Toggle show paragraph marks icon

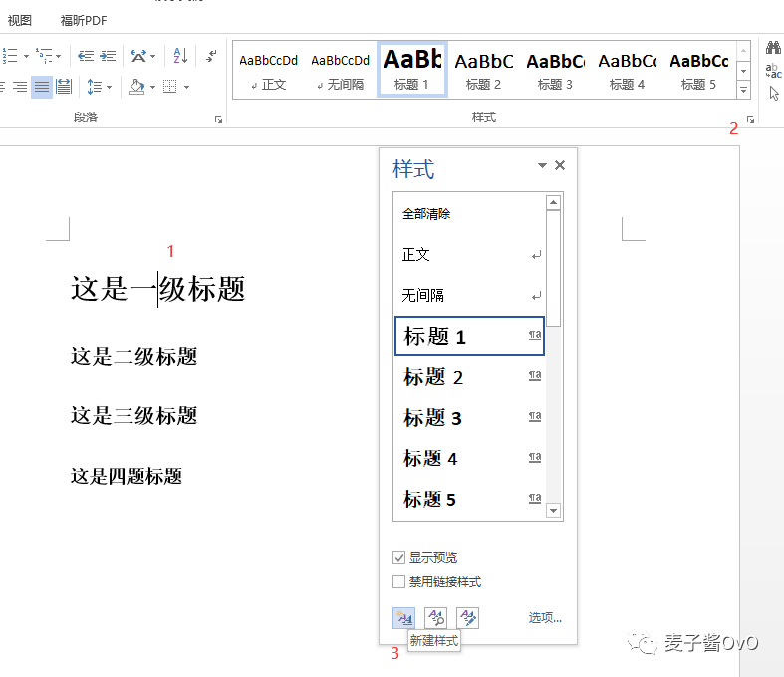coord(211,56)
